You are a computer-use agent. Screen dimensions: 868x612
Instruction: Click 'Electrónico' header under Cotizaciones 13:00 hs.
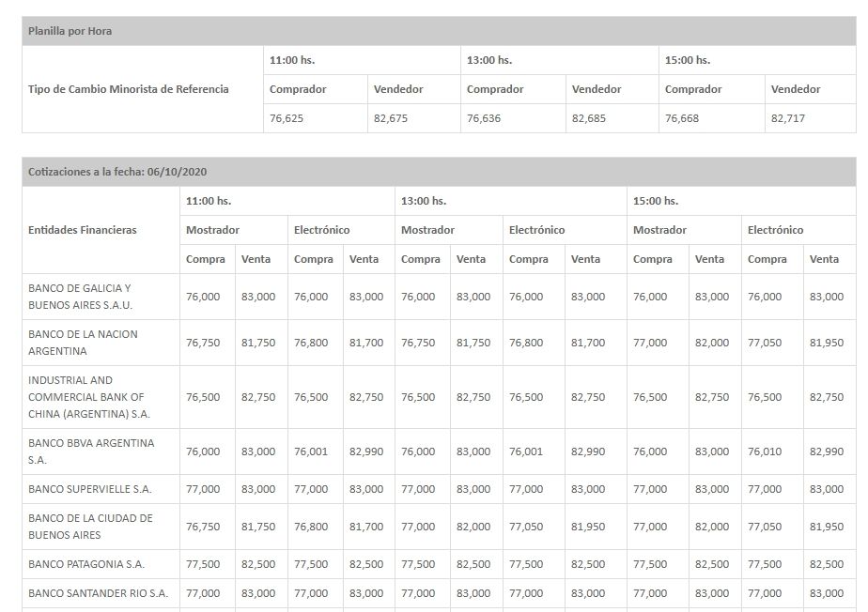(537, 230)
